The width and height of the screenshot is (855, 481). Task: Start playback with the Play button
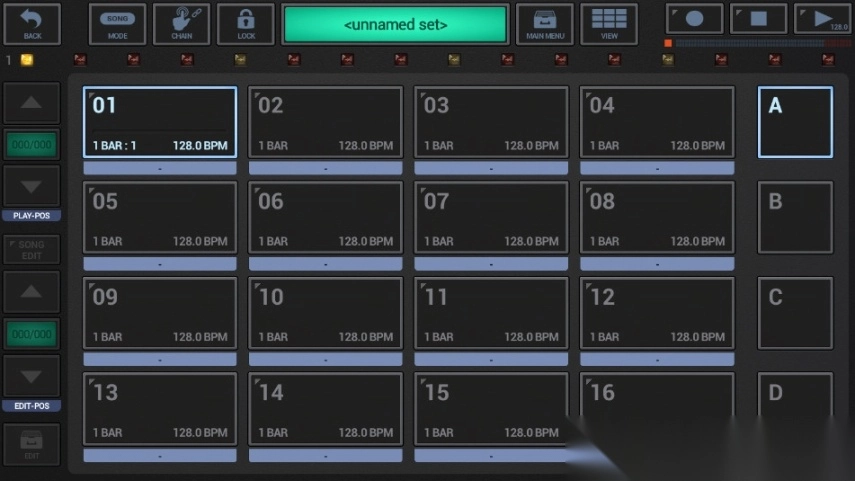(x=822, y=19)
